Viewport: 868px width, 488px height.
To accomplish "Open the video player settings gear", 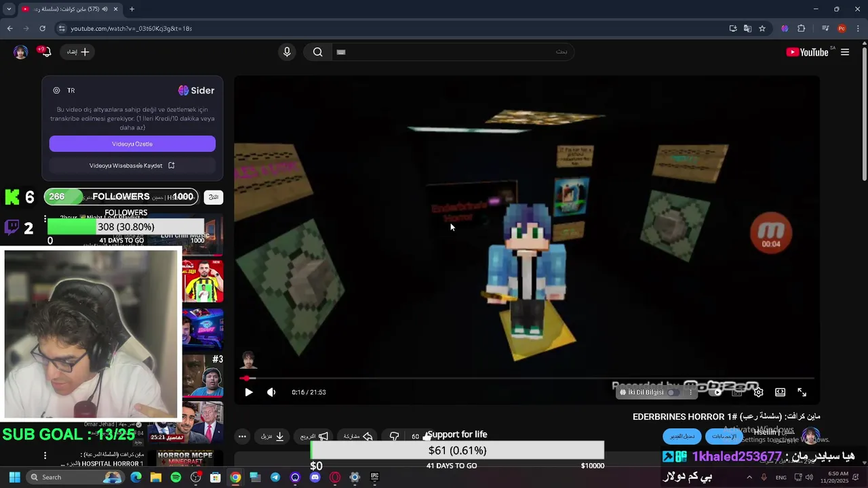I will (759, 392).
